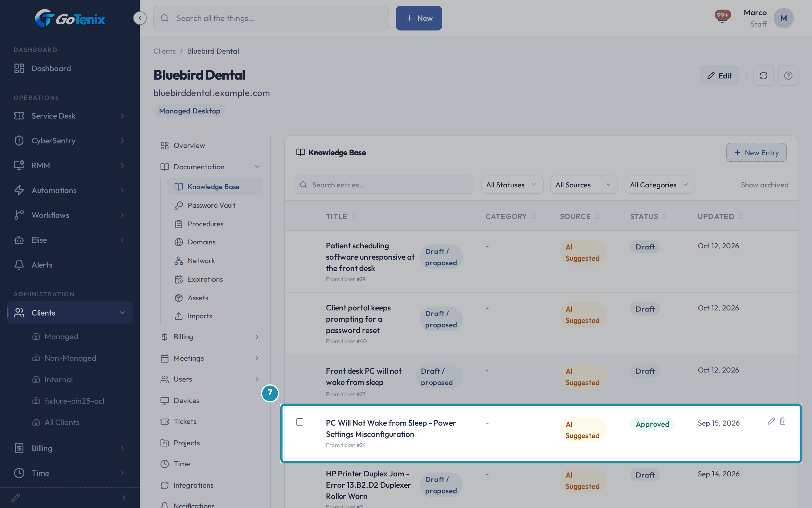Sort the table by the Updated column
The width and height of the screenshot is (812, 508).
point(720,216)
